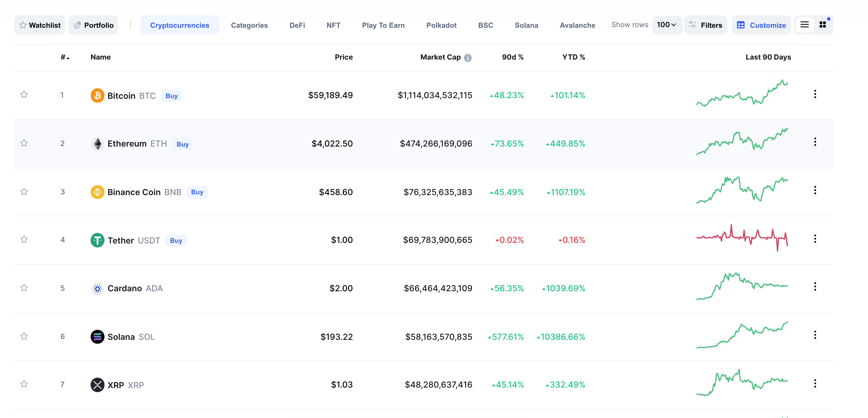The height and width of the screenshot is (418, 868).
Task: Select the NFT tab
Action: (333, 25)
